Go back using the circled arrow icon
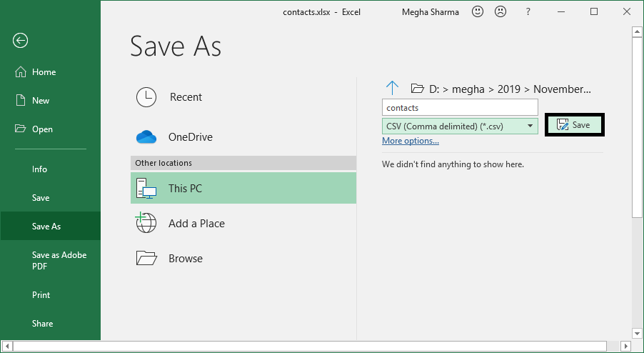Viewport: 644px width, 353px height. pos(20,40)
